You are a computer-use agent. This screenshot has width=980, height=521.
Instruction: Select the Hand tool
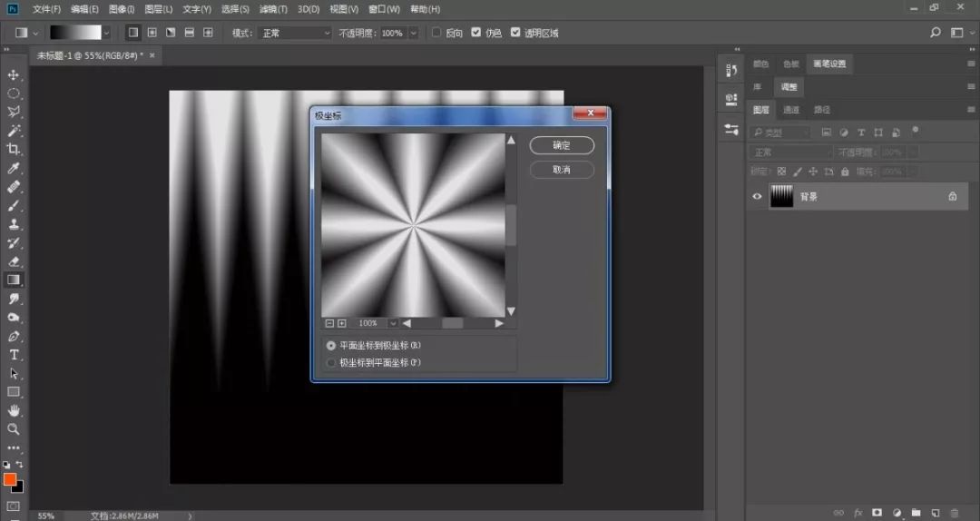pyautogui.click(x=14, y=410)
